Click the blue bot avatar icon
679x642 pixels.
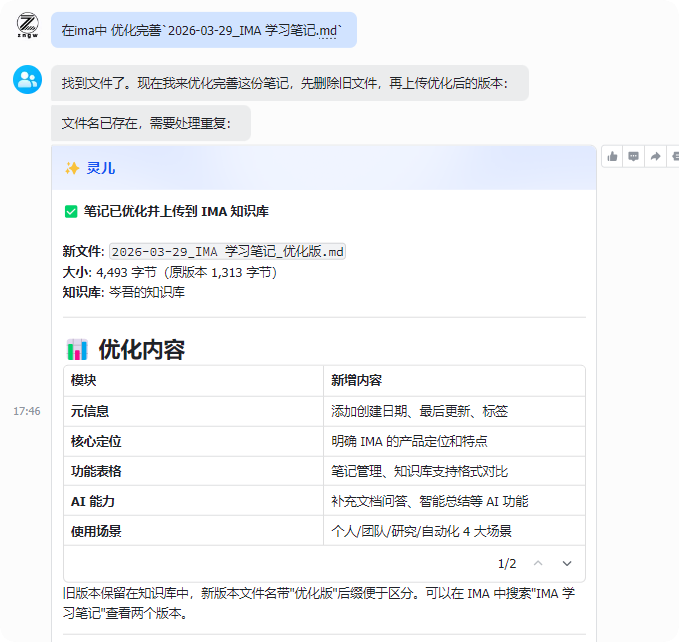click(28, 79)
